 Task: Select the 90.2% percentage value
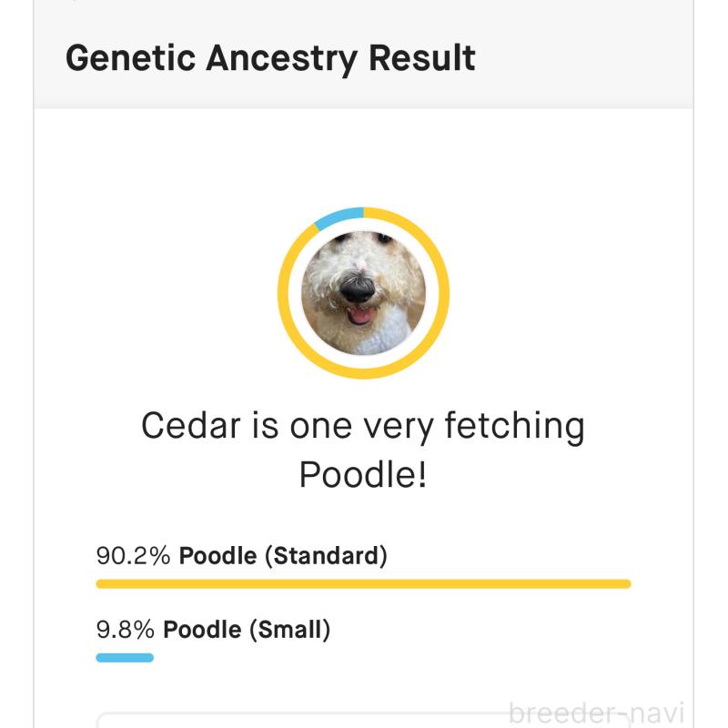coord(133,555)
